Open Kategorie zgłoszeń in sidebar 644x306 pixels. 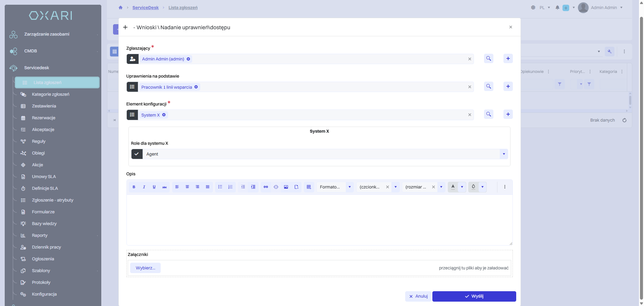50,94
